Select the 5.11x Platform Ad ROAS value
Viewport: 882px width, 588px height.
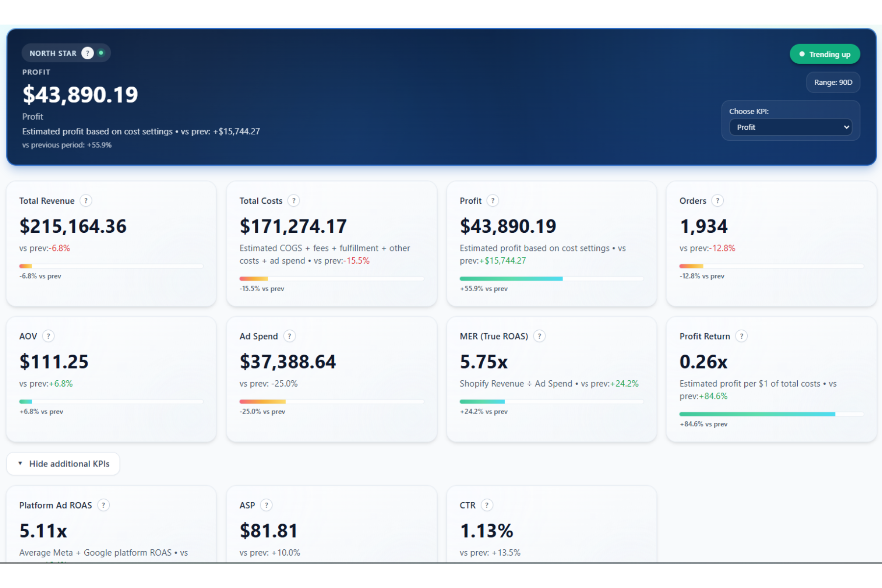[43, 531]
